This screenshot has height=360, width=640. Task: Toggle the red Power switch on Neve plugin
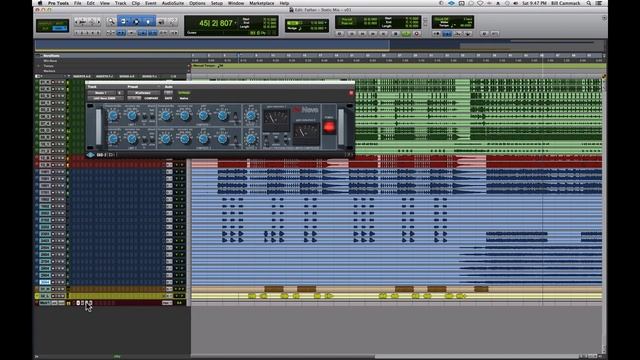[329, 127]
